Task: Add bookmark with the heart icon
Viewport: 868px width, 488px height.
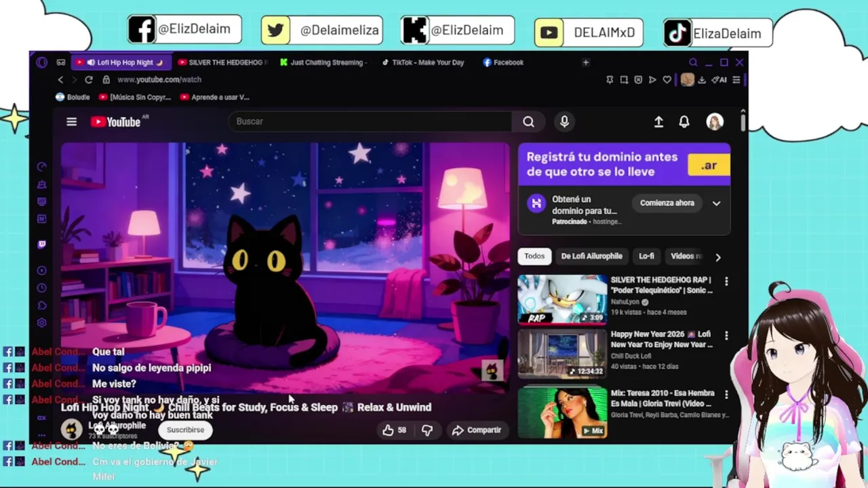Action: (667, 79)
